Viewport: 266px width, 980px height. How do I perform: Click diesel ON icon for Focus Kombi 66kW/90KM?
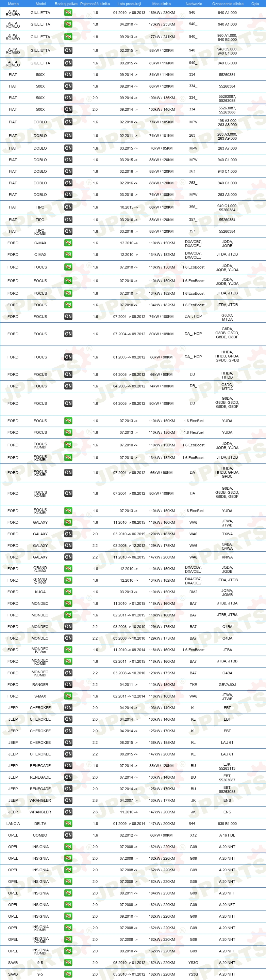68,473
